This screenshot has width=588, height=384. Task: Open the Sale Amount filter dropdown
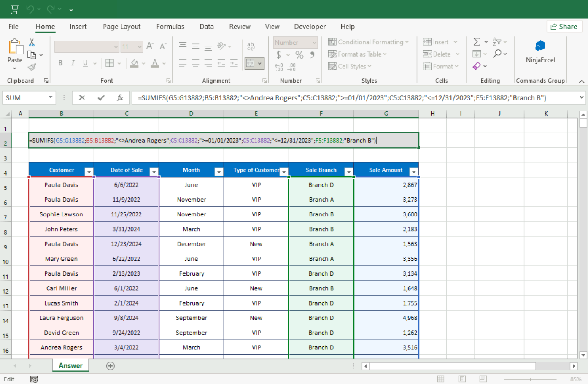[413, 172]
